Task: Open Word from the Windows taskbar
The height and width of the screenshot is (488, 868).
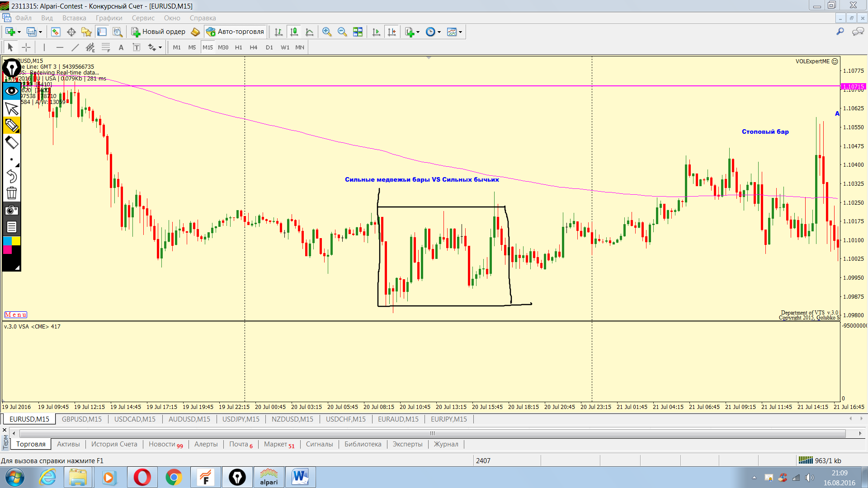Action: click(x=300, y=477)
